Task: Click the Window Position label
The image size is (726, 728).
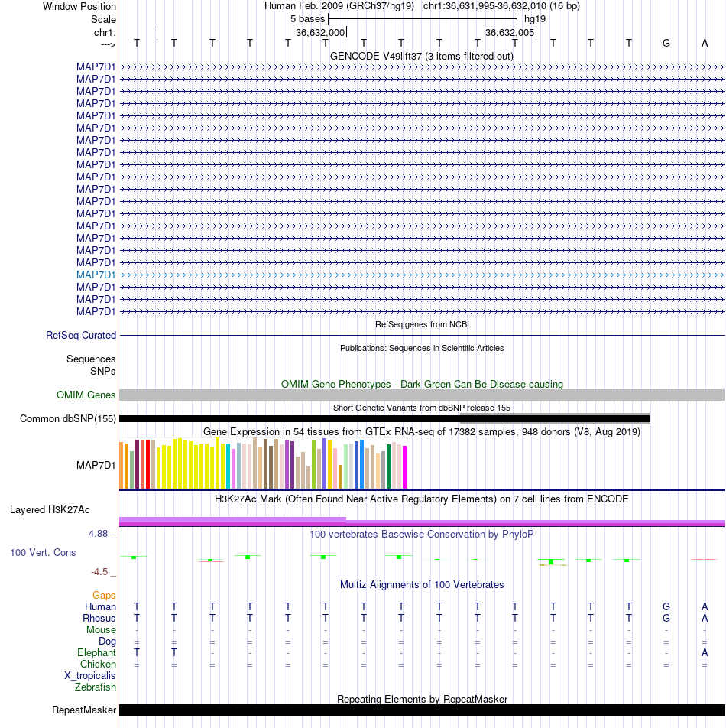Action: pyautogui.click(x=79, y=6)
